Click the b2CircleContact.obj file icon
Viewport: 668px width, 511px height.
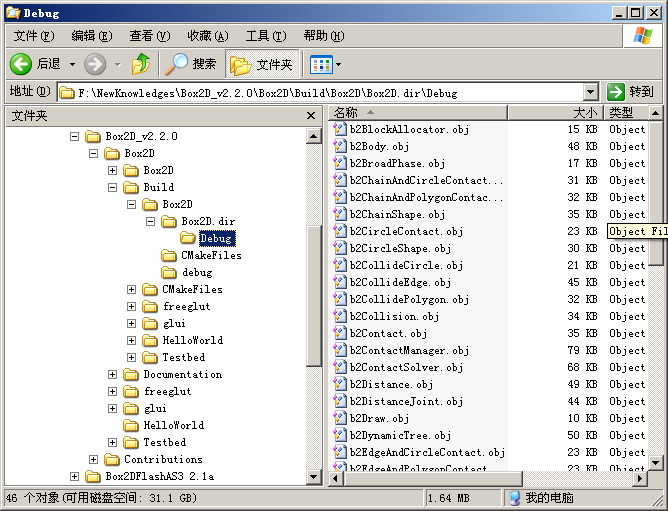(340, 231)
